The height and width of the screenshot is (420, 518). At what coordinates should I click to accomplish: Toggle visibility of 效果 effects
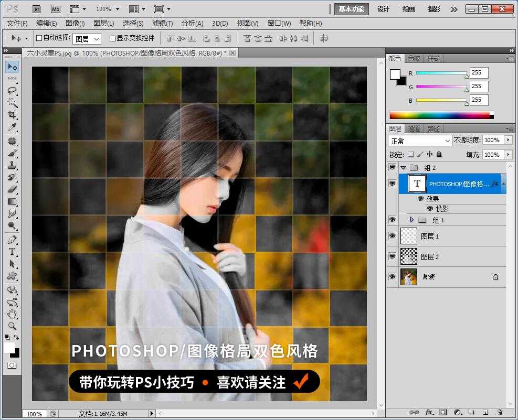(420, 199)
